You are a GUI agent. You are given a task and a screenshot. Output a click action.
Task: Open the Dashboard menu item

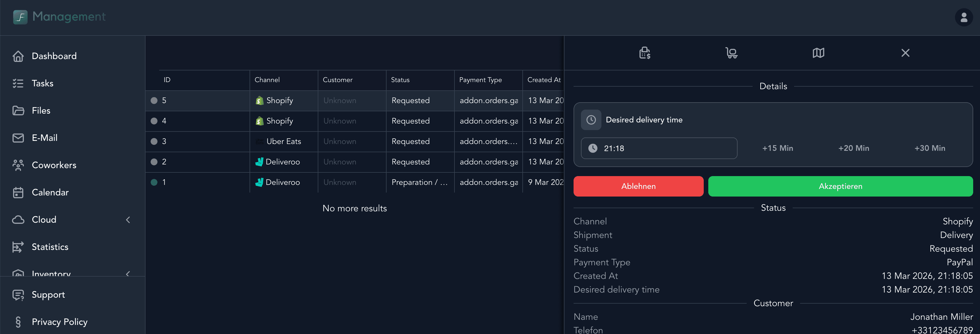point(72,56)
